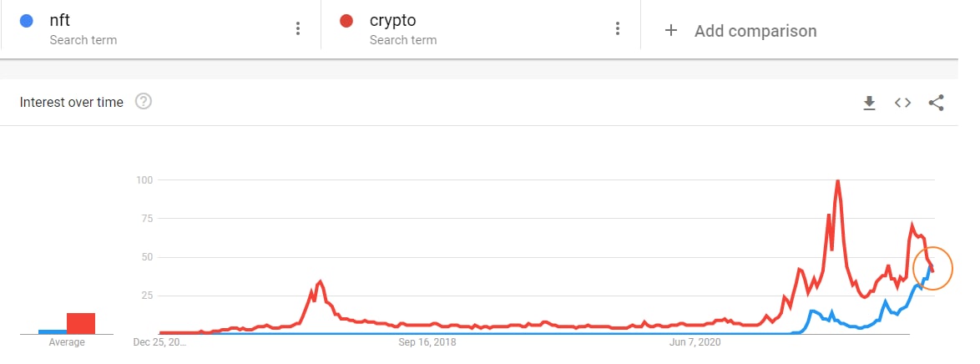Click the blue nft color dot

coord(26,21)
